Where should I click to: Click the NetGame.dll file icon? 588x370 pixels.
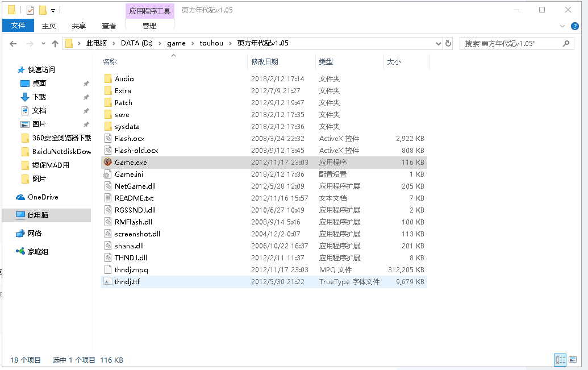(108, 186)
